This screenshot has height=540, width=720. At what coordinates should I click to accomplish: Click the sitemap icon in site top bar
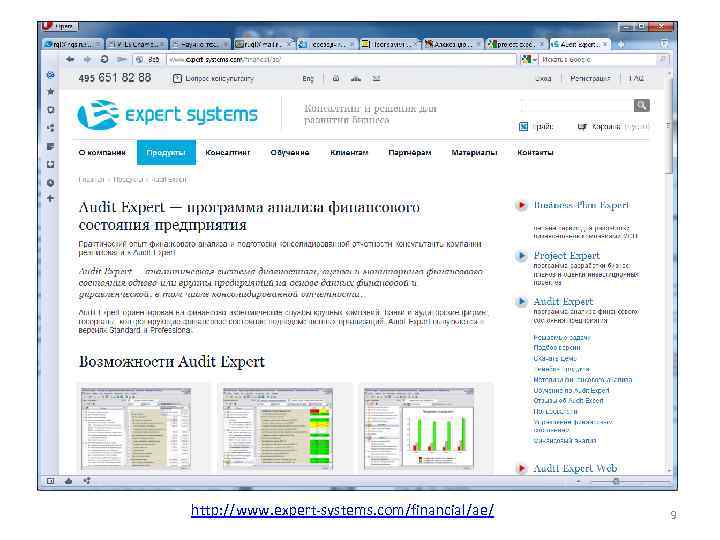point(356,79)
